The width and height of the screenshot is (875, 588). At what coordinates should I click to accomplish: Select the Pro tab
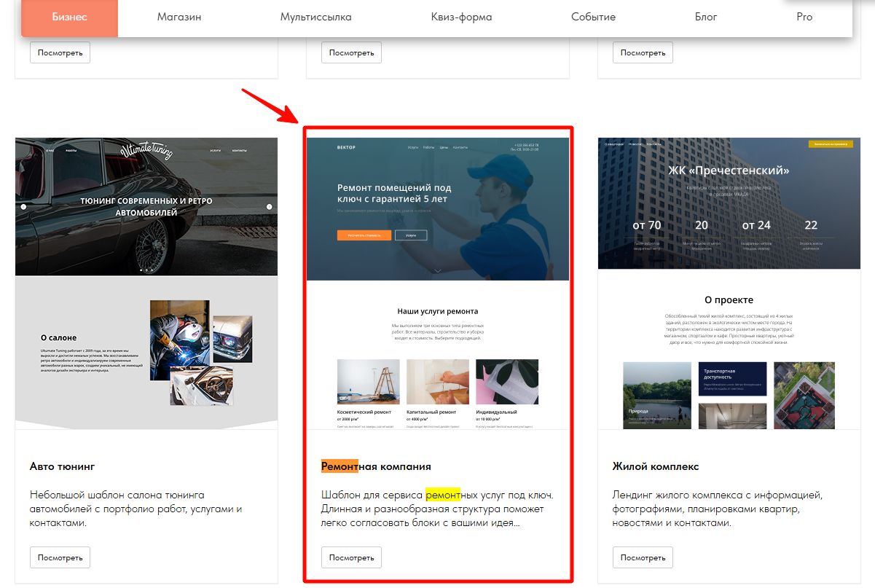pos(804,17)
